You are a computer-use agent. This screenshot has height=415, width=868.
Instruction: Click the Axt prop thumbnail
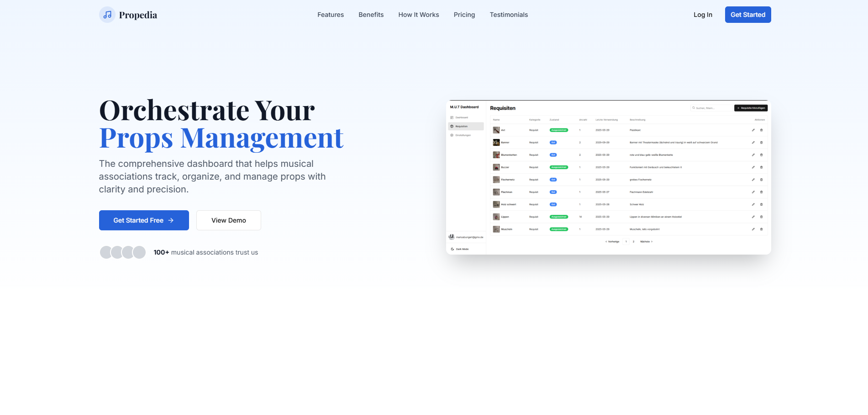(496, 130)
